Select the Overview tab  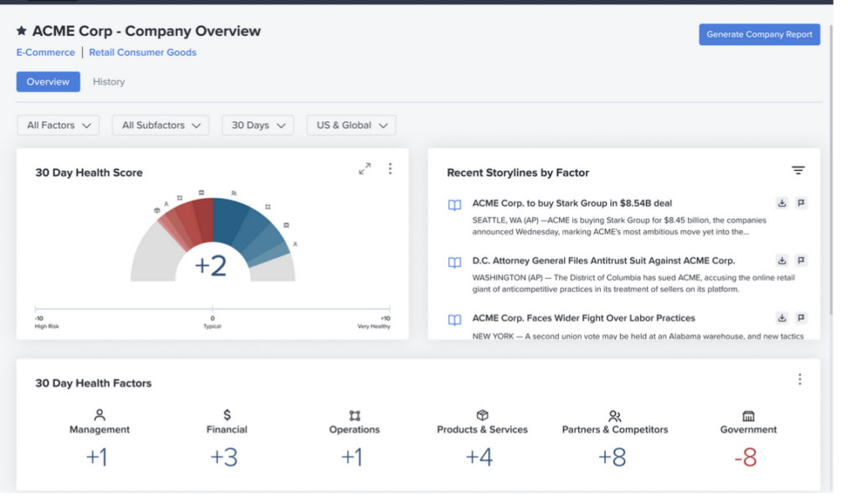pyautogui.click(x=48, y=82)
